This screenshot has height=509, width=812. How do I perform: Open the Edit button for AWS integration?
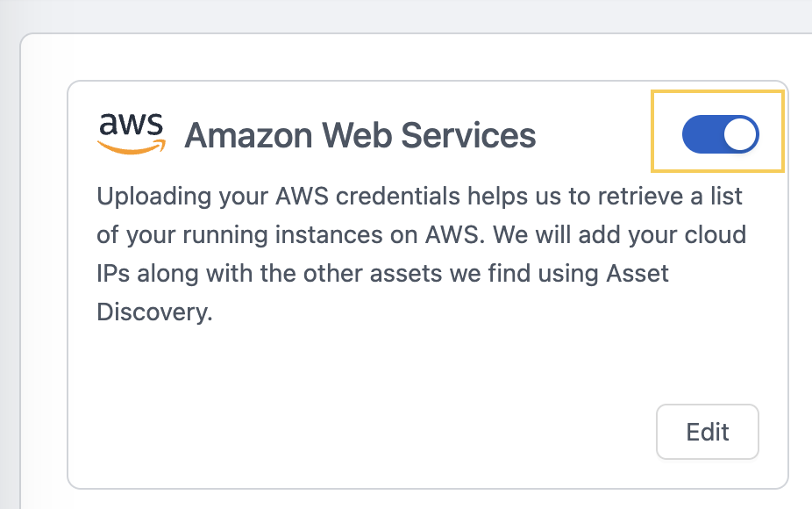[707, 432]
